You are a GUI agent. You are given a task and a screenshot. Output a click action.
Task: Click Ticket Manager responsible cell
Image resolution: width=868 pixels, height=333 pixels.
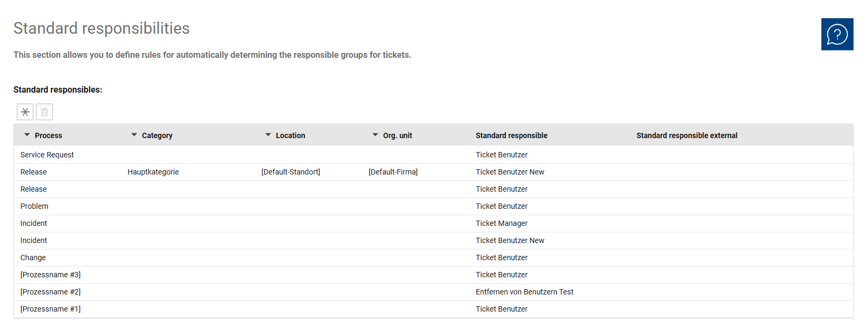pos(502,223)
